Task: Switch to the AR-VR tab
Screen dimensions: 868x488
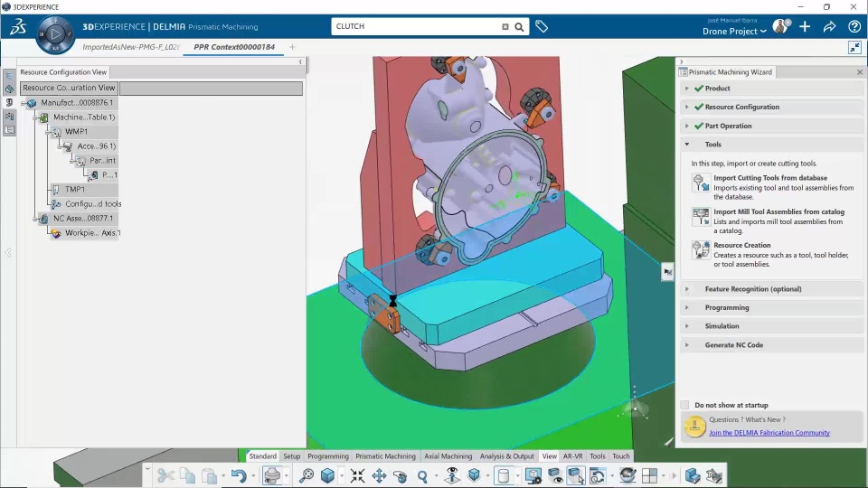Action: point(572,456)
